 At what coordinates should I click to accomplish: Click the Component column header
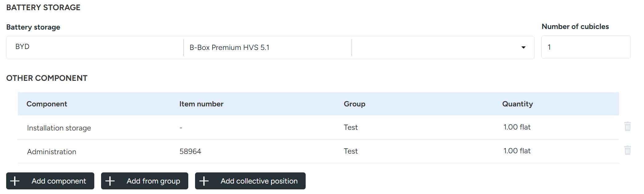point(47,104)
